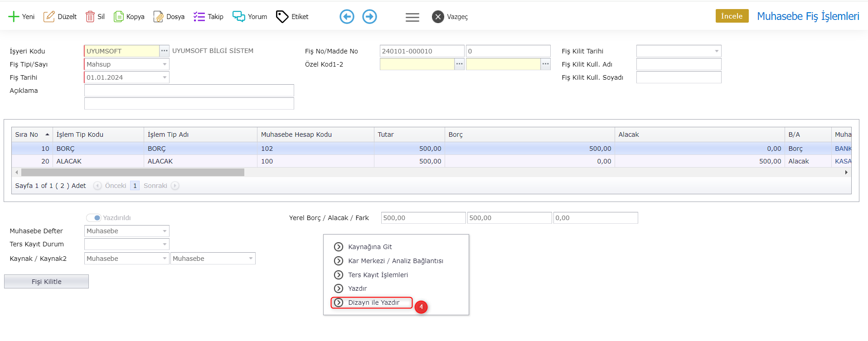Go to previous record with left arrow
Viewport: 868px width, 341px height.
(x=347, y=17)
